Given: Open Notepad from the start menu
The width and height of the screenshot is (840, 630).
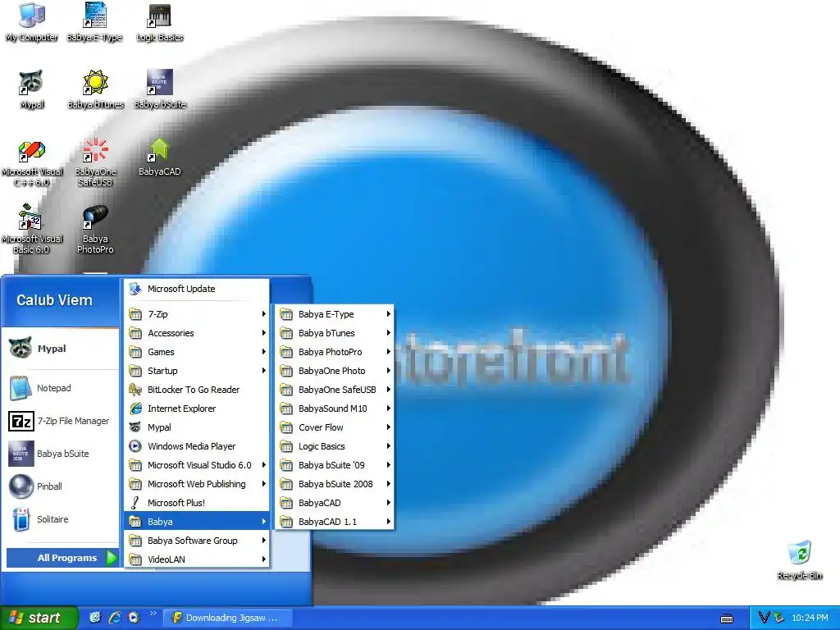Looking at the screenshot, I should [60, 388].
